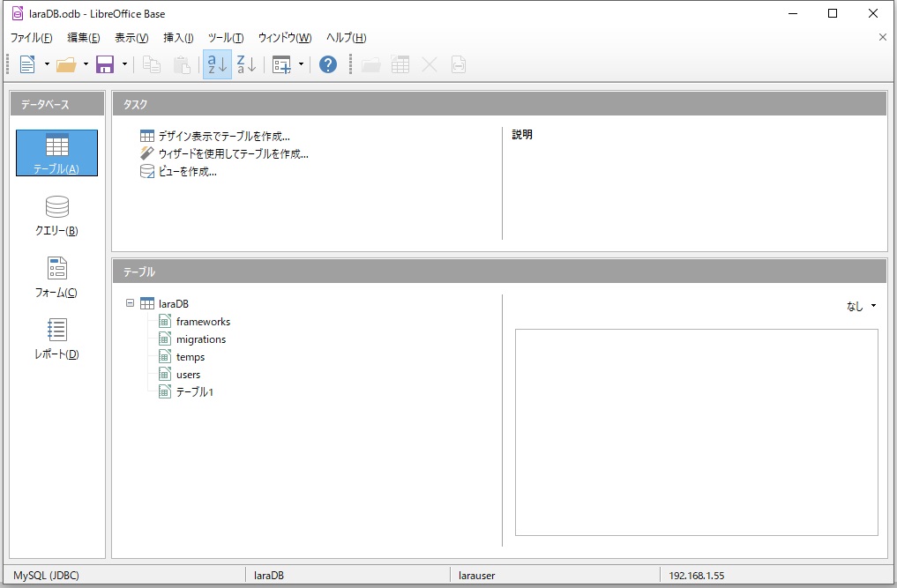Click the ビューを作成 task link

pos(187,171)
